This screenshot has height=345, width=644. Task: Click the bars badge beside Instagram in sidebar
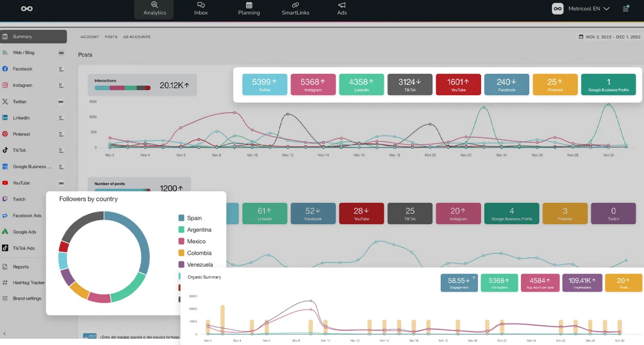point(61,86)
